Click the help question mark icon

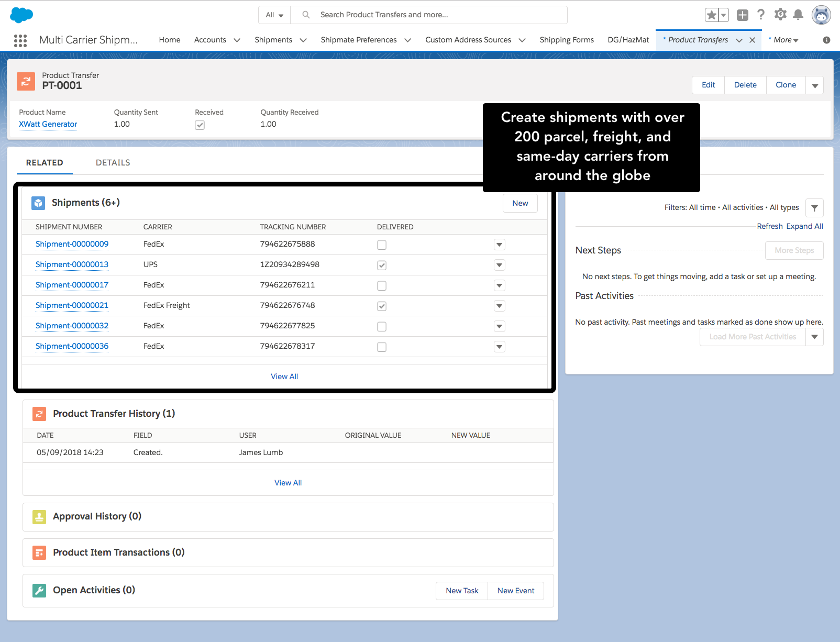click(761, 15)
